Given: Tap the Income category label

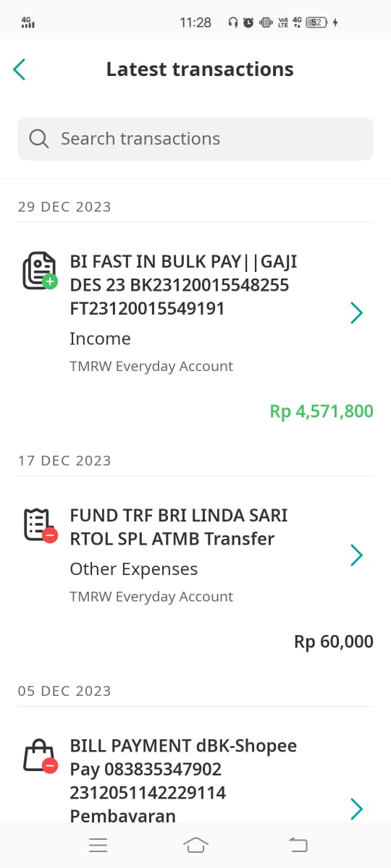Looking at the screenshot, I should tap(100, 339).
